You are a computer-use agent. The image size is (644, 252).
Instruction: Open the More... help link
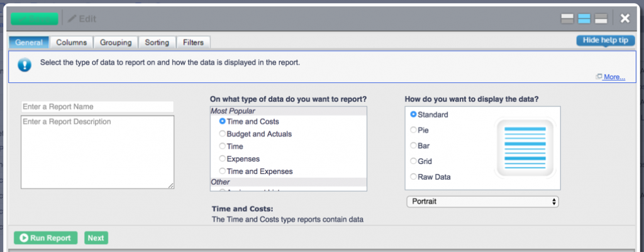614,77
